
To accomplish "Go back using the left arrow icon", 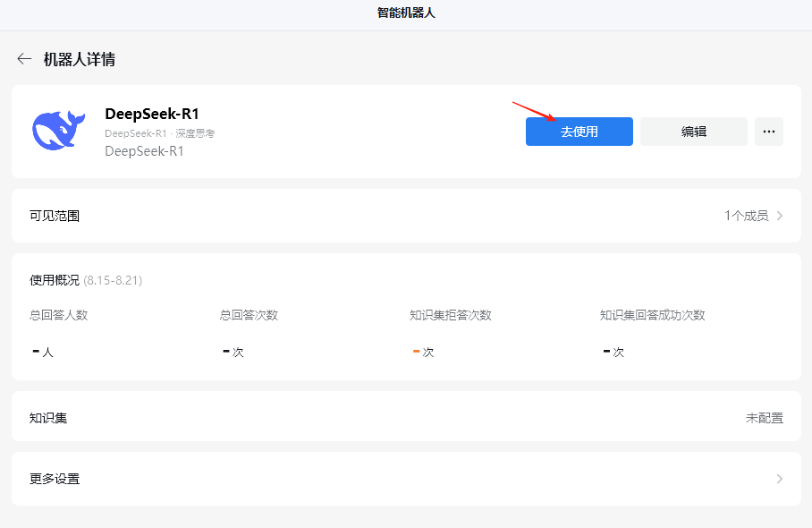I will (24, 59).
